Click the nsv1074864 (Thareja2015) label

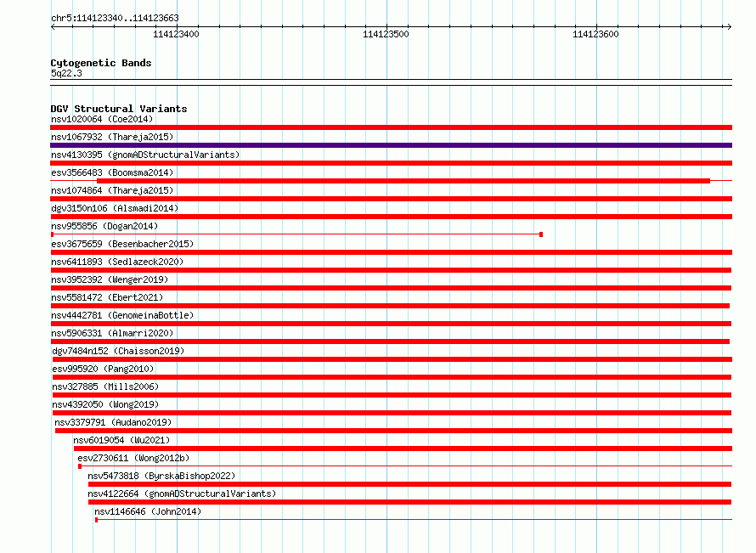(112, 190)
